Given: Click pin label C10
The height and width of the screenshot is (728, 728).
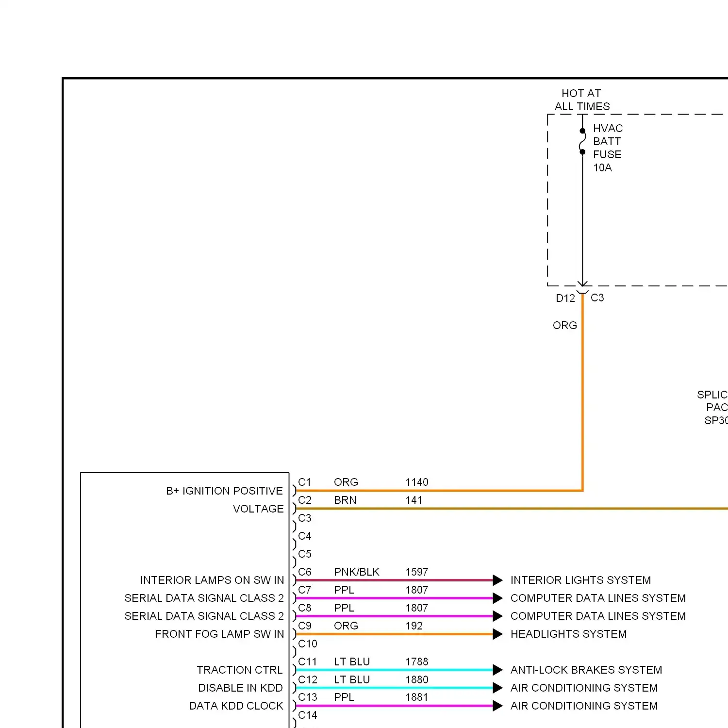Looking at the screenshot, I should coord(308,644).
